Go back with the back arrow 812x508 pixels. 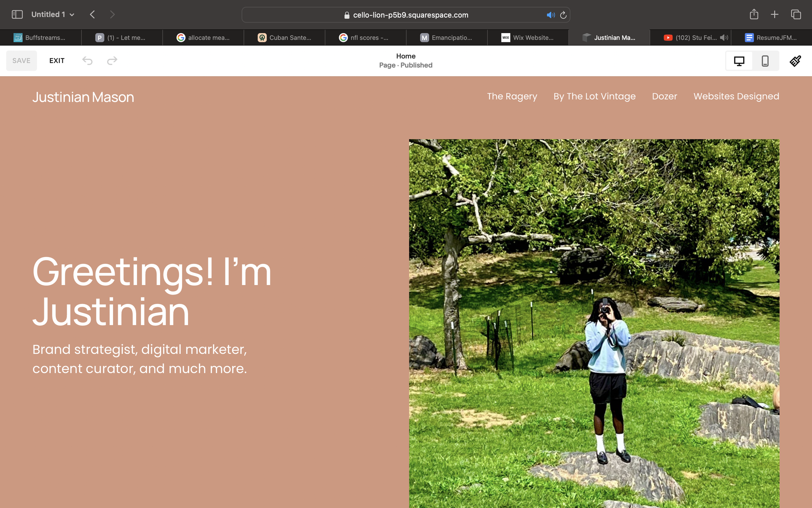point(92,14)
